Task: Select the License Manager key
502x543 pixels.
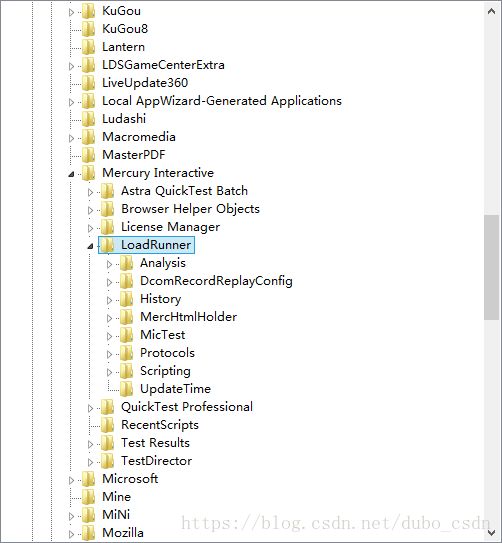Action: click(x=170, y=227)
